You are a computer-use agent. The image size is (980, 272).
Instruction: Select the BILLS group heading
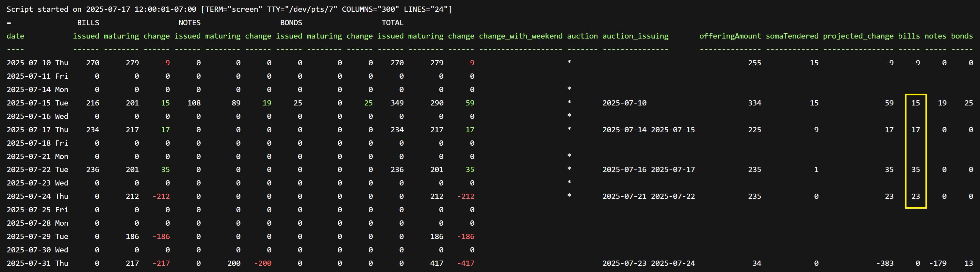(88, 23)
